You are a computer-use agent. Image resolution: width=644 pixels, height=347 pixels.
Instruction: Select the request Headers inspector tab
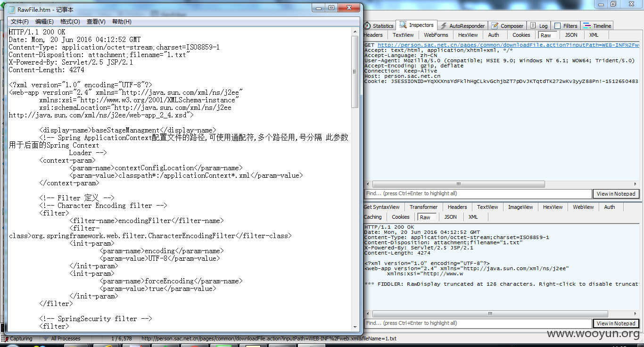coord(373,35)
